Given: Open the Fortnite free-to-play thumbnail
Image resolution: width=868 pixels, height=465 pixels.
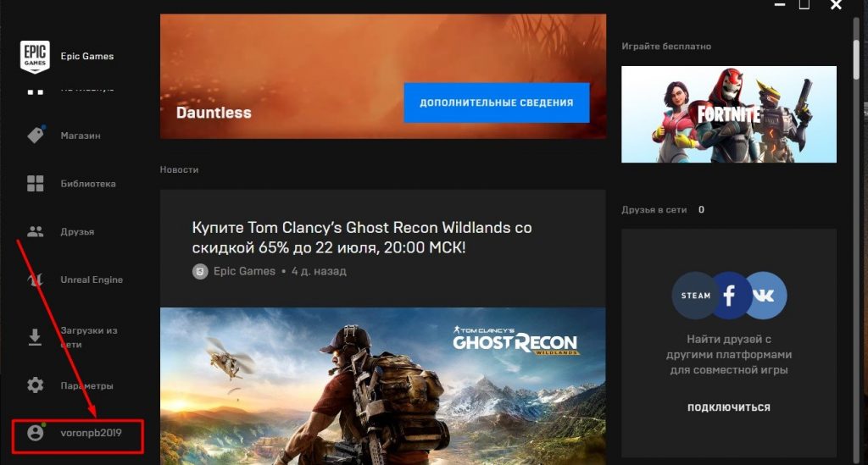Looking at the screenshot, I should point(729,114).
